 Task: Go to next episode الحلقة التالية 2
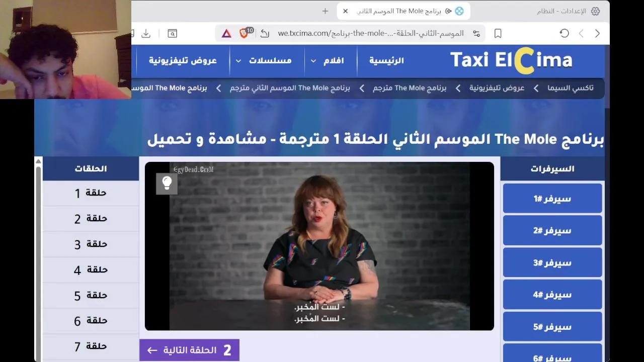(x=189, y=350)
